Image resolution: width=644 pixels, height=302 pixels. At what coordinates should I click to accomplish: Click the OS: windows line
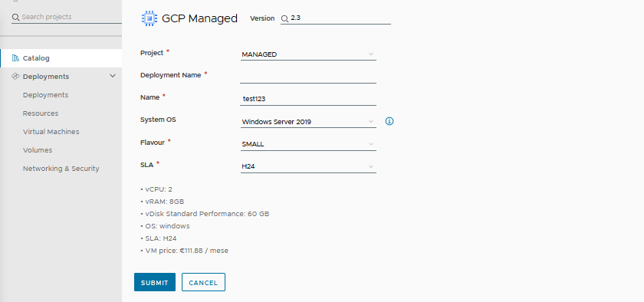[165, 226]
